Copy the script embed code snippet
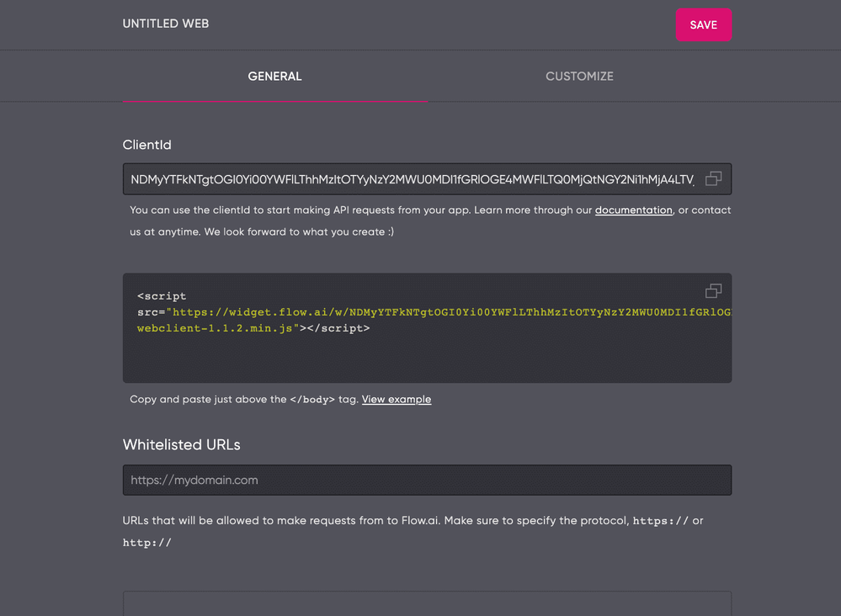Image resolution: width=841 pixels, height=616 pixels. click(713, 291)
